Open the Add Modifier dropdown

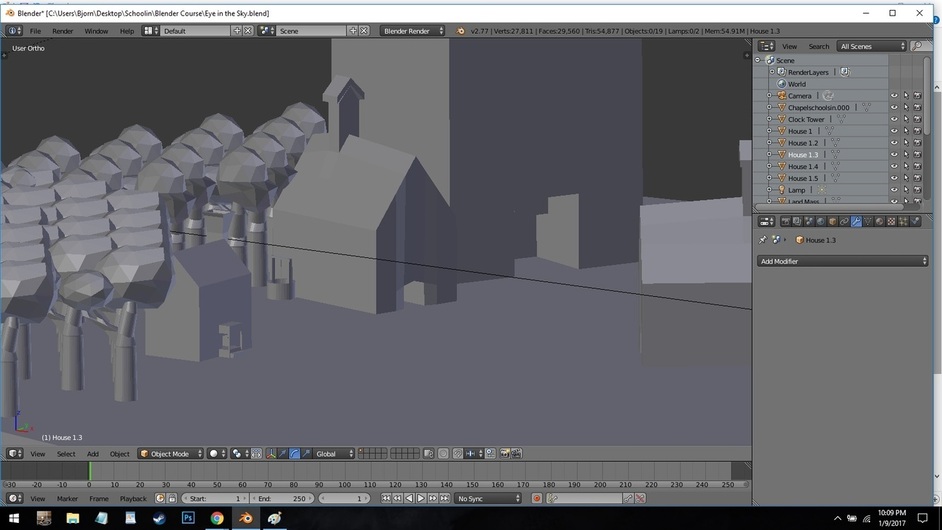coord(843,261)
